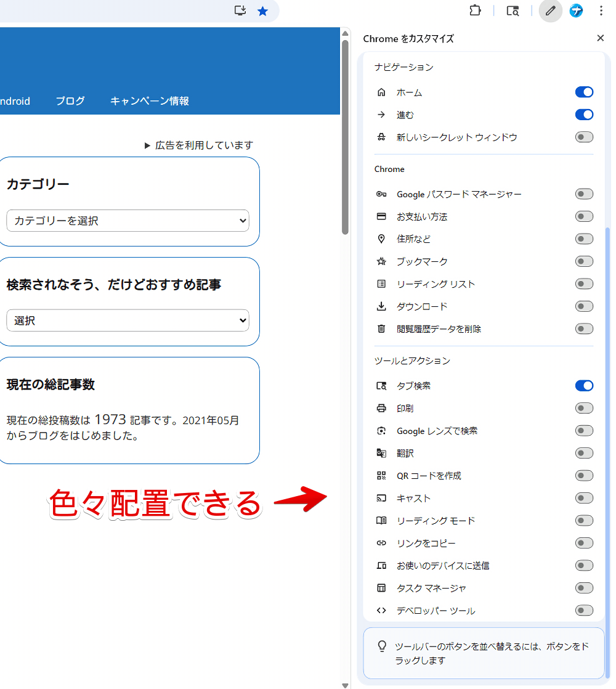Close the Chrome をカスタマイズ side panel
This screenshot has width=616, height=689.
tap(600, 38)
